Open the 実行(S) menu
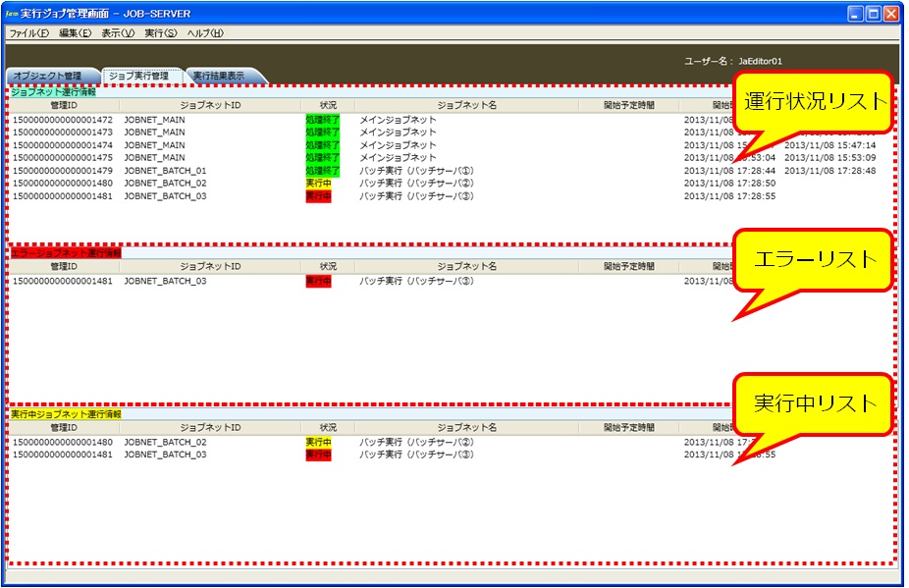The width and height of the screenshot is (909, 588). click(160, 33)
